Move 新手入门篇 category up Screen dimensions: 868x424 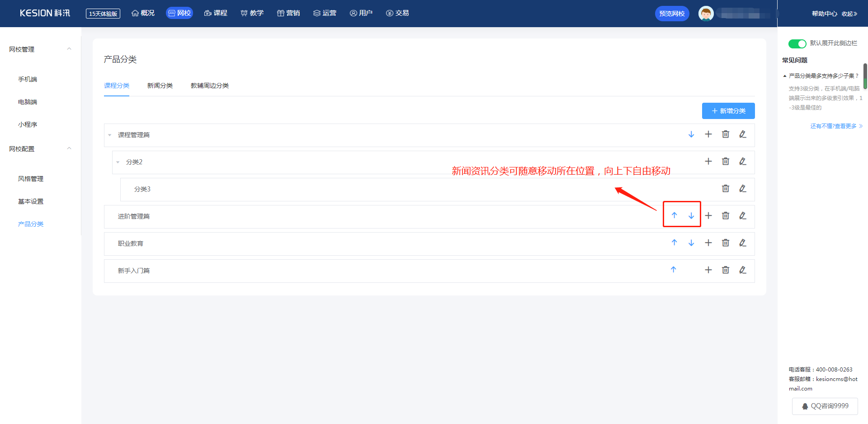[x=673, y=270]
